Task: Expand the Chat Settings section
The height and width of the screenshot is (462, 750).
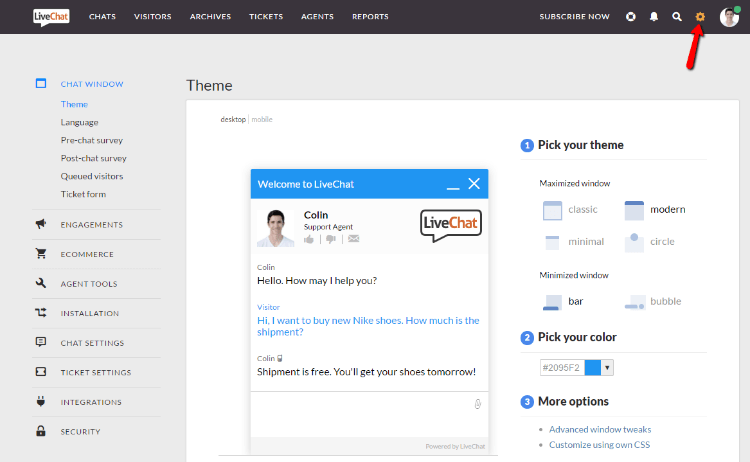Action: tap(92, 343)
